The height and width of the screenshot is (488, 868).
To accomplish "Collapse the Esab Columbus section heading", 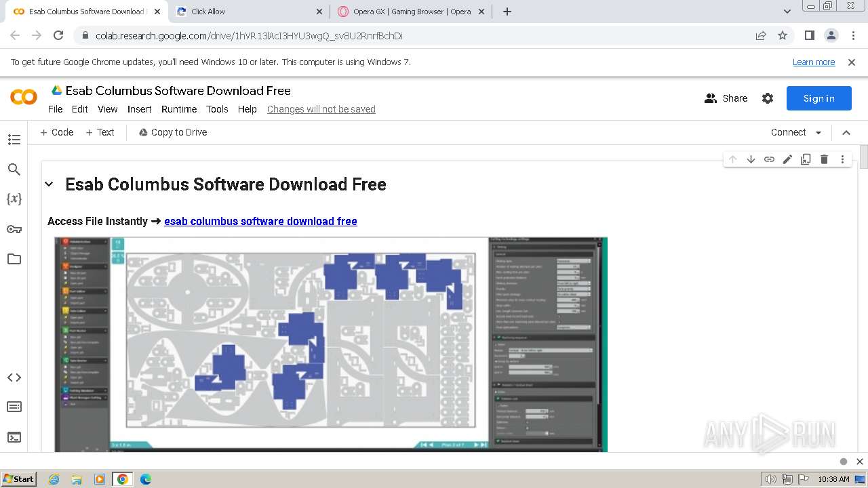I will click(x=49, y=184).
